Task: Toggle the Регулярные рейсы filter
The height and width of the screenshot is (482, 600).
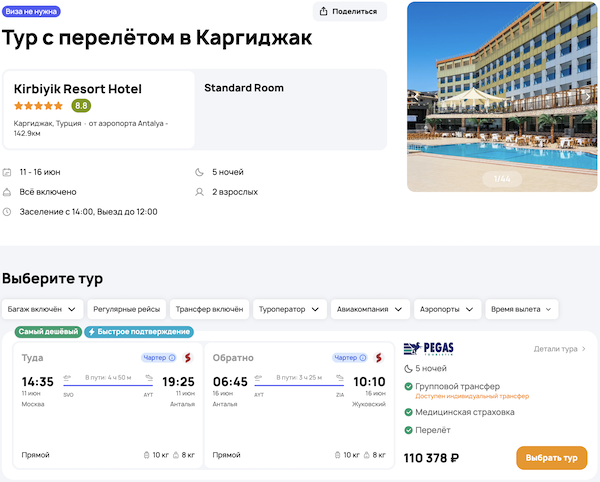Action: click(126, 309)
